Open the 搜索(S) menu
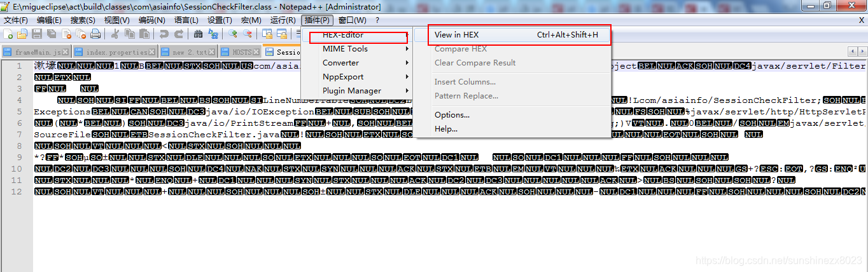Image resolution: width=868 pixels, height=272 pixels. pyautogui.click(x=83, y=20)
